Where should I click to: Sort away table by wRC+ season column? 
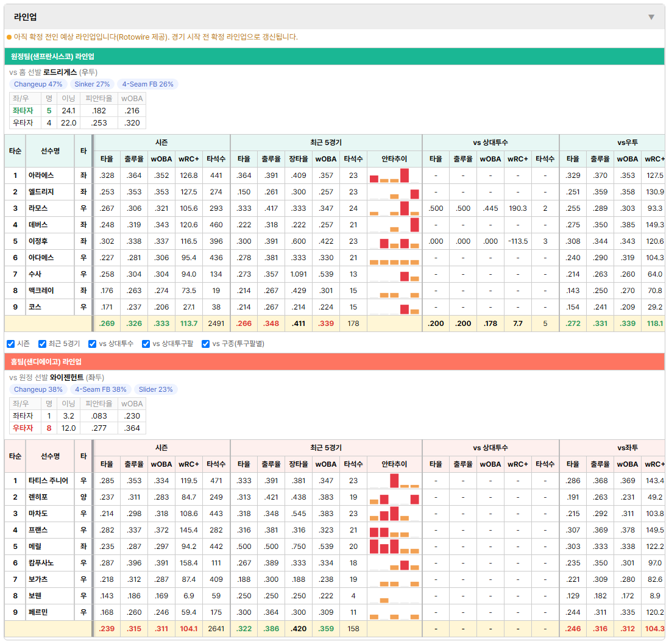189,159
